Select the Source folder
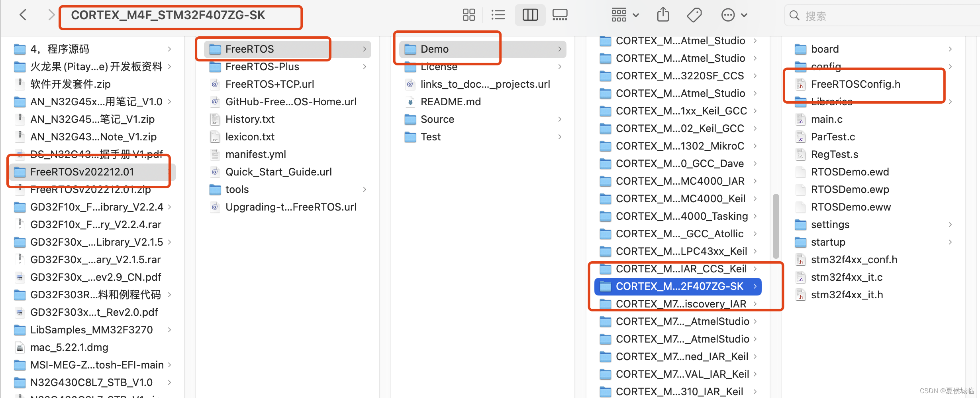This screenshot has width=980, height=398. [x=483, y=119]
